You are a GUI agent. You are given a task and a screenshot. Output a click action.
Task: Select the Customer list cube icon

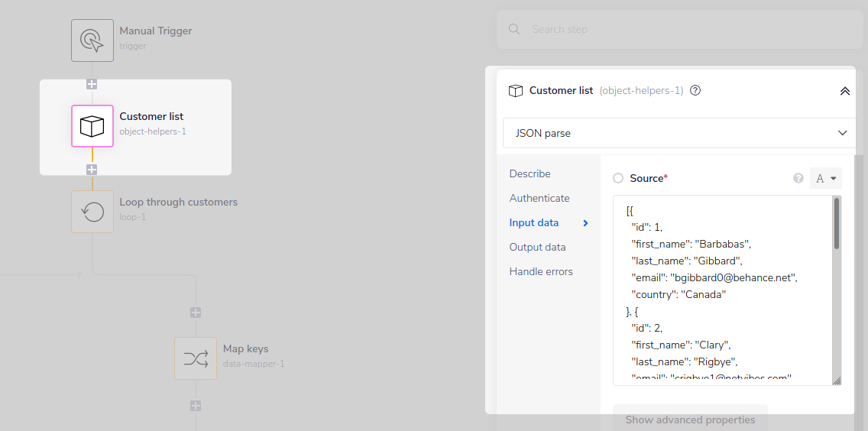click(92, 126)
